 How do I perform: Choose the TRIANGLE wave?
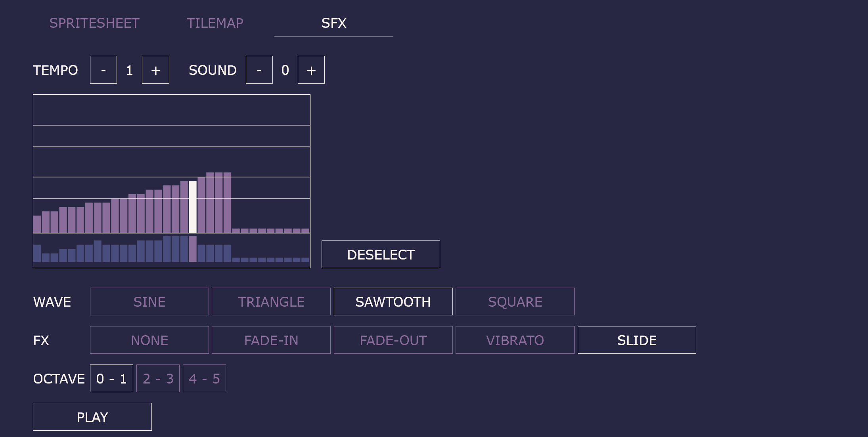[271, 302]
